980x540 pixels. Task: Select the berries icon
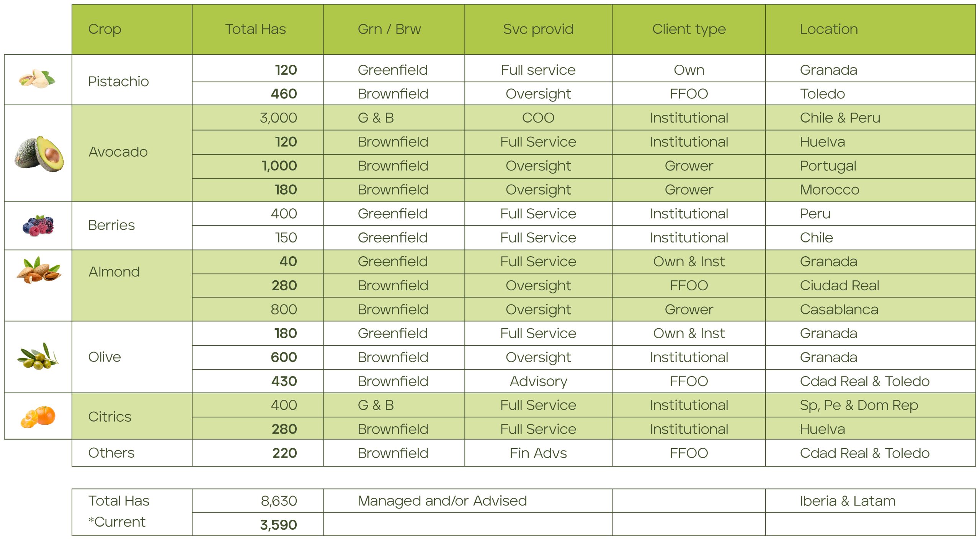click(x=38, y=225)
